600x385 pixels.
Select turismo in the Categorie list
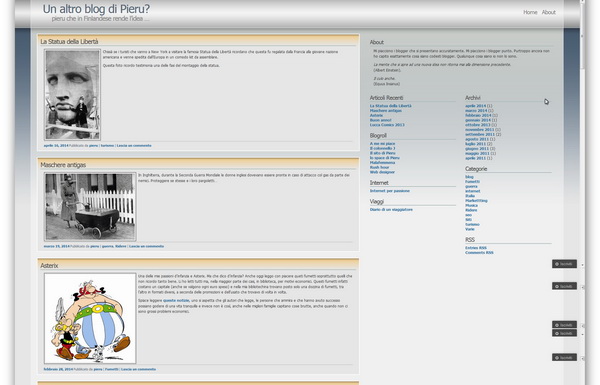[x=472, y=225]
